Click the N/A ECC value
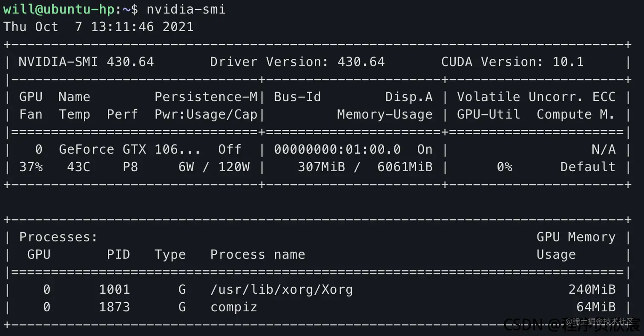 click(604, 149)
